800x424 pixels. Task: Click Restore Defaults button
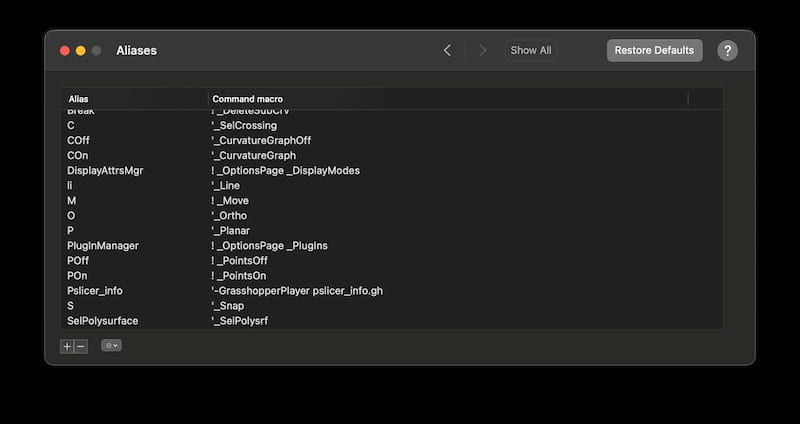(x=654, y=51)
